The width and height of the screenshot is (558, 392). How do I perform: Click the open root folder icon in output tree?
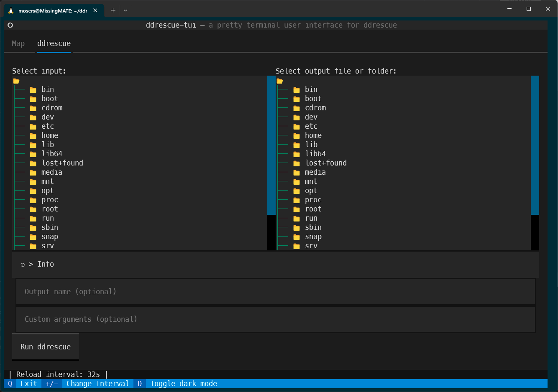[280, 81]
